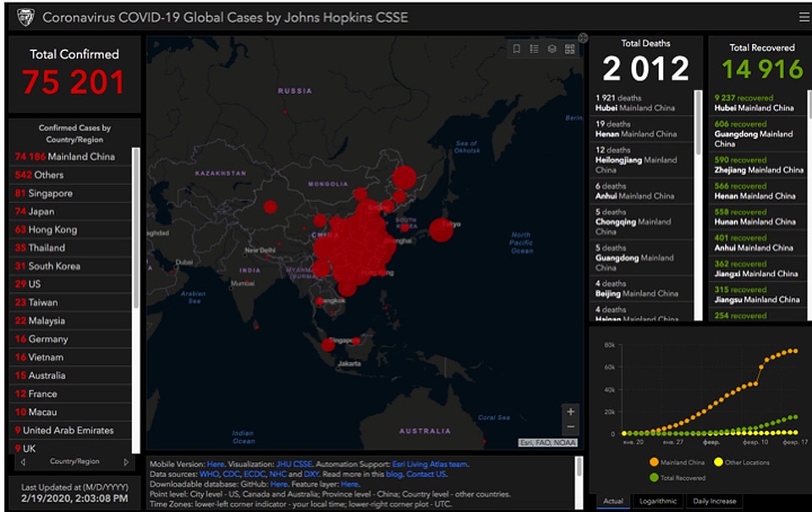Select '16 Germany' row
Screen dimensions: 812x512
coord(70,339)
